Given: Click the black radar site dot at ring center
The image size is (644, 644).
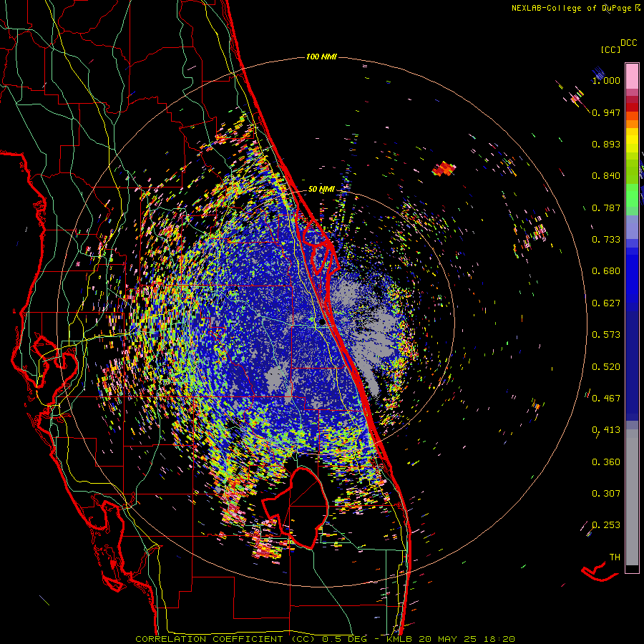Looking at the screenshot, I should 323,322.
